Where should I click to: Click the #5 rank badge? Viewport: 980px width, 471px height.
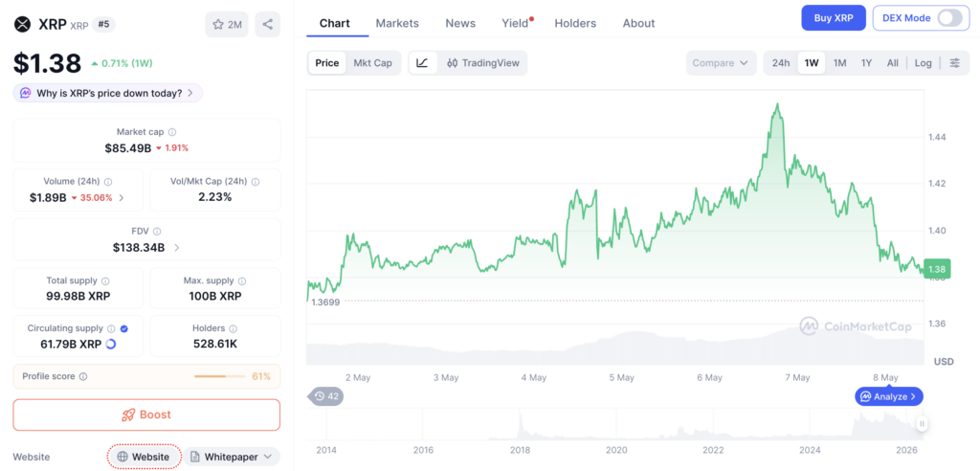coord(103,24)
